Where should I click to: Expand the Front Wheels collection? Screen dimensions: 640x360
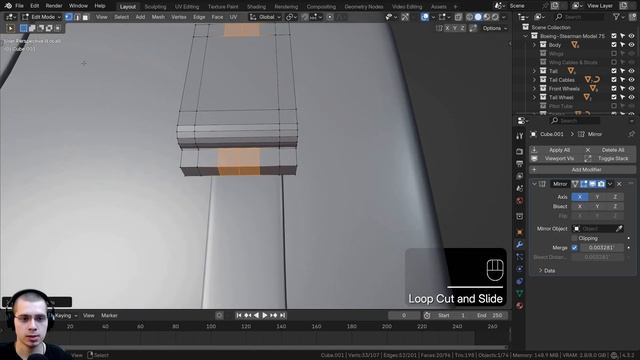534,89
